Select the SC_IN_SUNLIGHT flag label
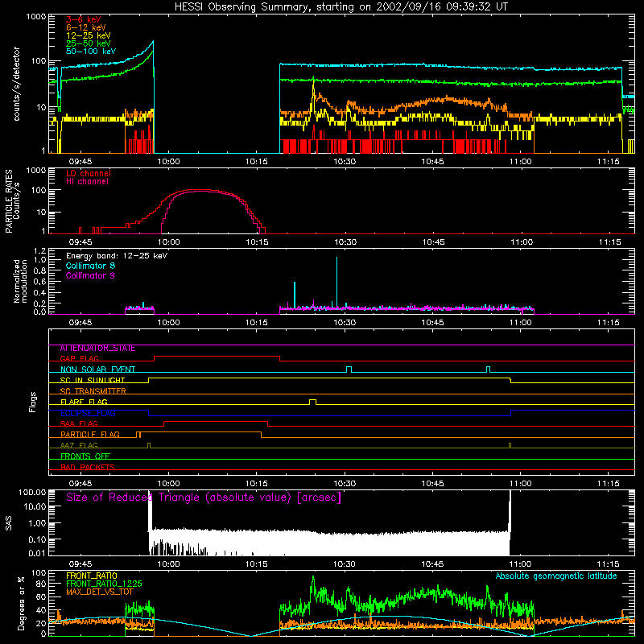Image resolution: width=644 pixels, height=644 pixels. tap(93, 380)
